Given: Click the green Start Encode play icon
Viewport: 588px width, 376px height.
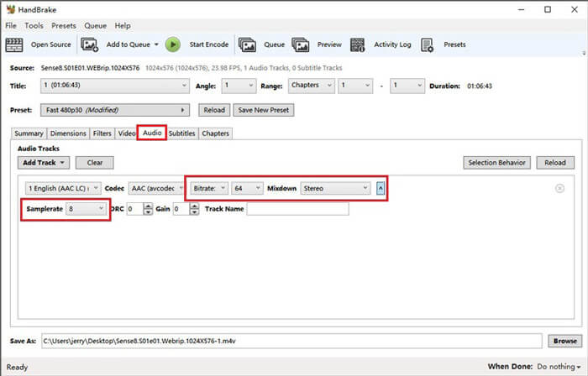Looking at the screenshot, I should click(x=173, y=44).
